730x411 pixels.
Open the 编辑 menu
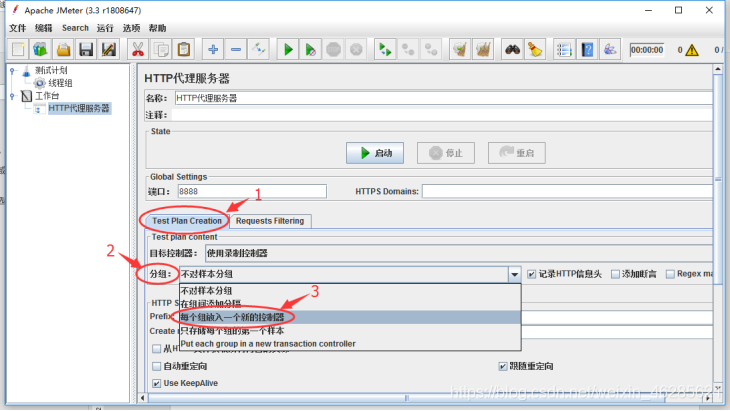[44, 28]
